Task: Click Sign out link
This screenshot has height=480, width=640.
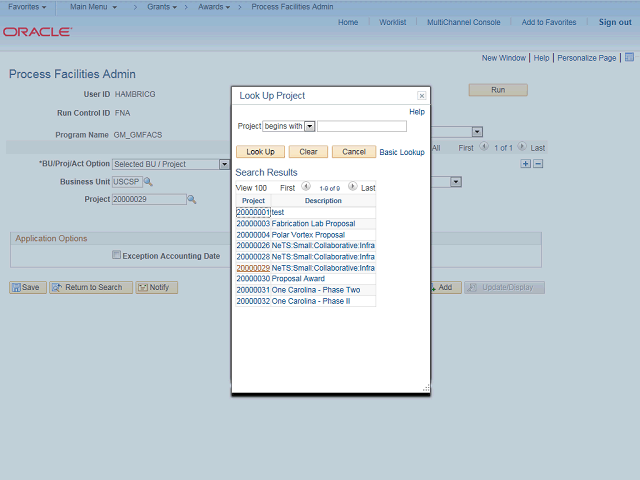Action: point(615,22)
